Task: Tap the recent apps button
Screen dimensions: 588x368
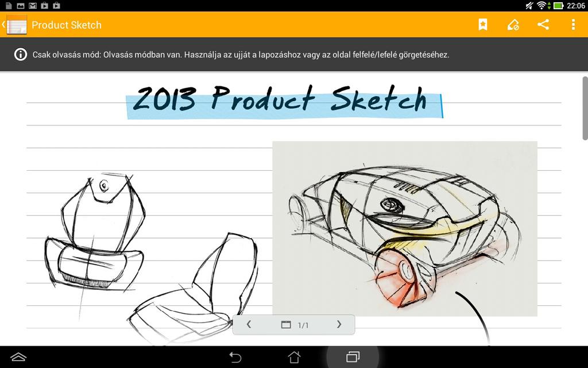Action: (353, 356)
